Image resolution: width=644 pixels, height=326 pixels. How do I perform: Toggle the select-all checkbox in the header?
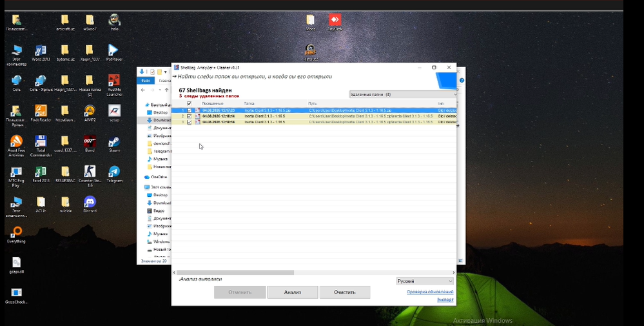tap(189, 103)
